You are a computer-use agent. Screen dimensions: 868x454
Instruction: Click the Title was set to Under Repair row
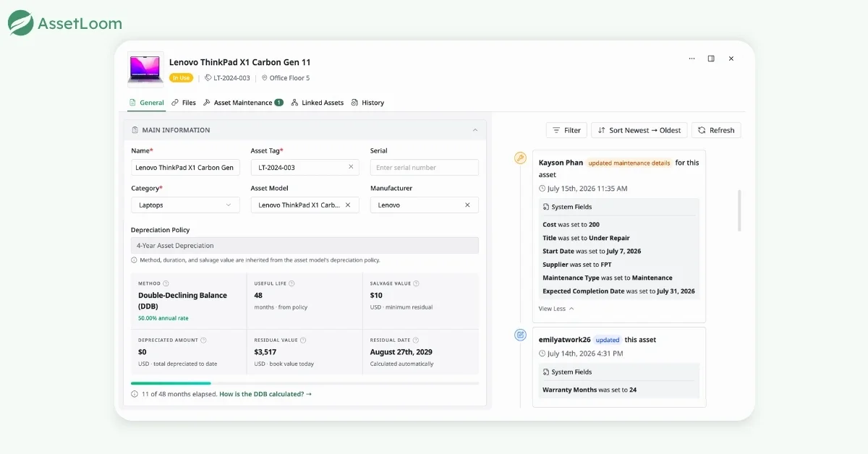[586, 238]
